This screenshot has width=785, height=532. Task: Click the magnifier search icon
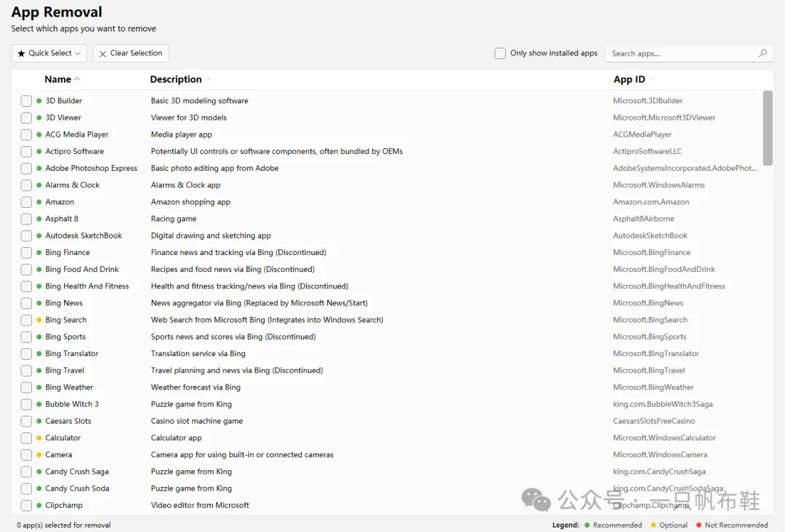point(762,53)
